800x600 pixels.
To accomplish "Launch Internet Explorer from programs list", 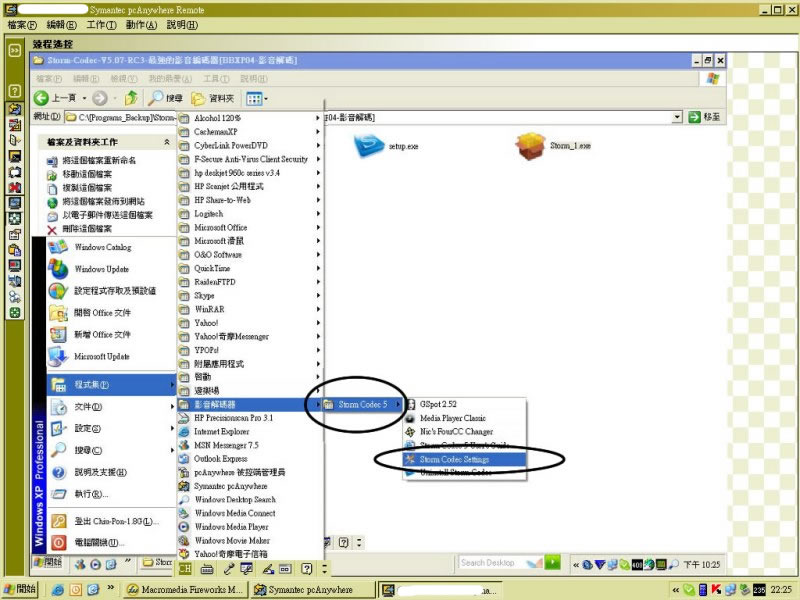I will 250,432.
